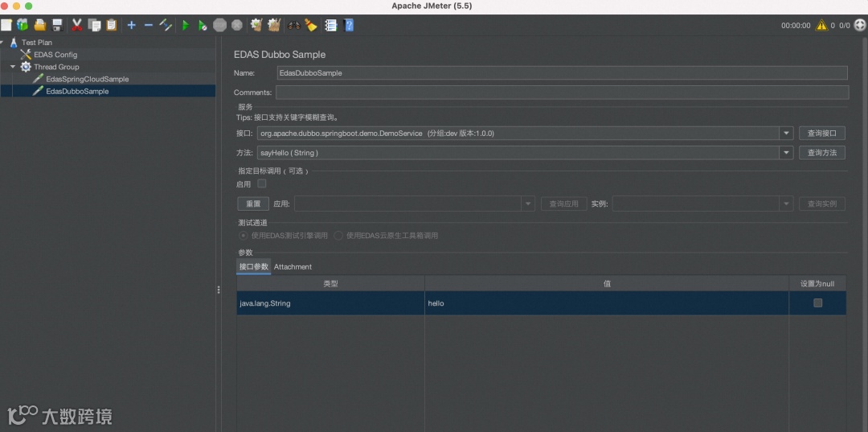Click the 设置为null column header
Screen dimensions: 868x432
(817, 283)
